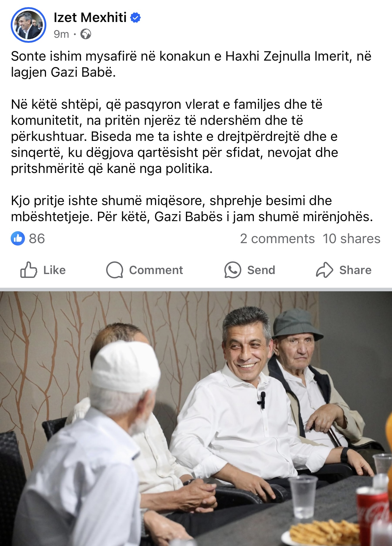The width and height of the screenshot is (392, 546).
Task: Click the post text starting with Sonte ishim
Action: tap(191, 64)
